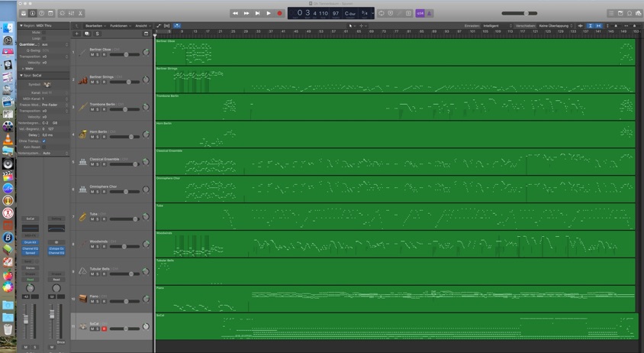Click the Fast Forward transport button
Viewport: 644px width, 353px height.
click(246, 13)
